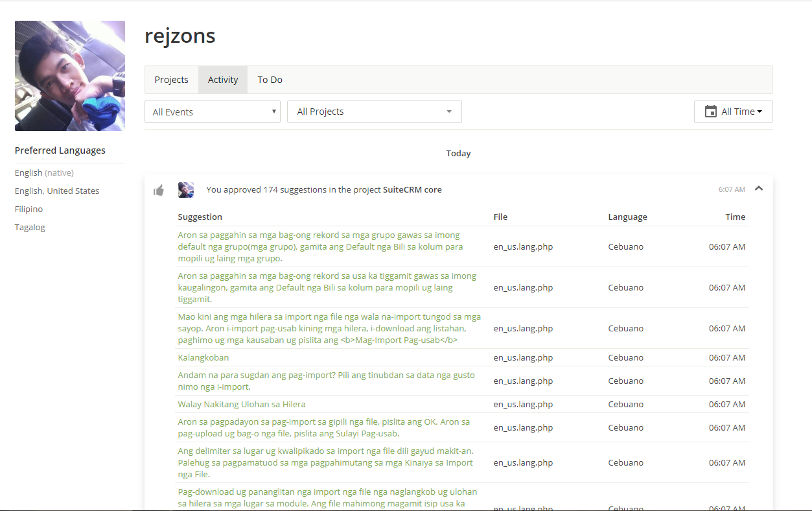
Task: Open the All Events dropdown
Action: pyautogui.click(x=213, y=112)
